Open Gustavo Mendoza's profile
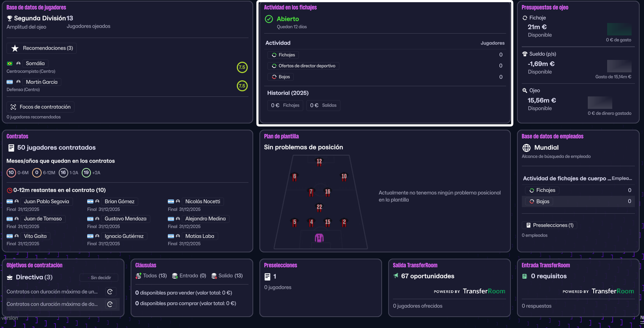The image size is (644, 328). [126, 219]
